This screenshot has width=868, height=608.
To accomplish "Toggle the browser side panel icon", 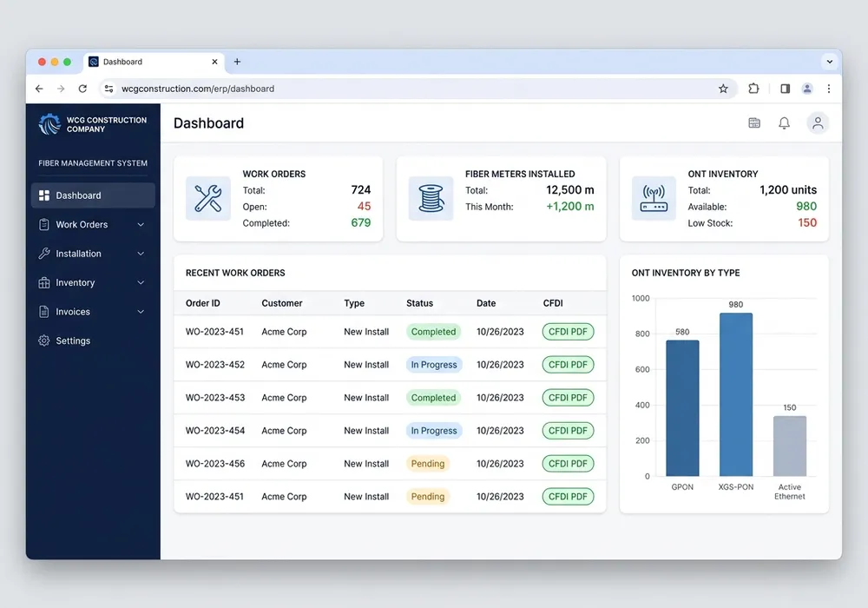I will (785, 89).
